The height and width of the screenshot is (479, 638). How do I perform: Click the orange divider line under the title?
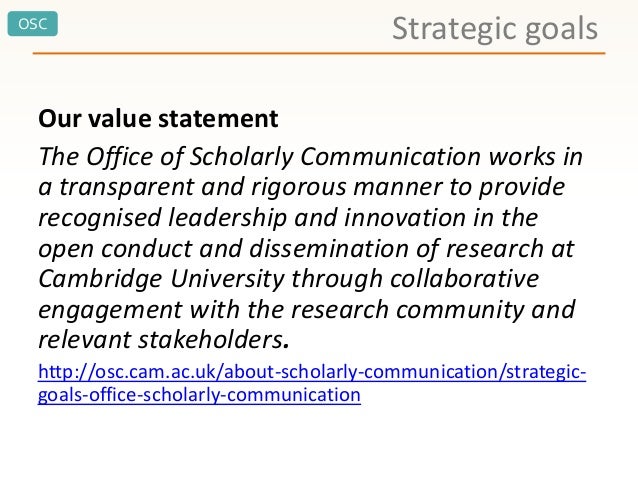(x=318, y=53)
